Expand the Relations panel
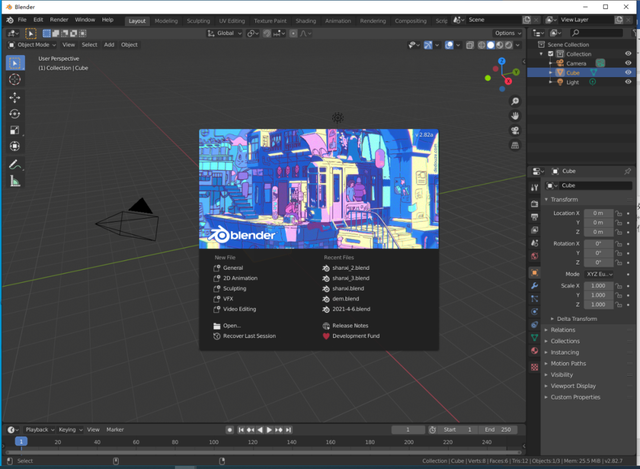Viewport: 640px width, 469px height. pos(563,329)
